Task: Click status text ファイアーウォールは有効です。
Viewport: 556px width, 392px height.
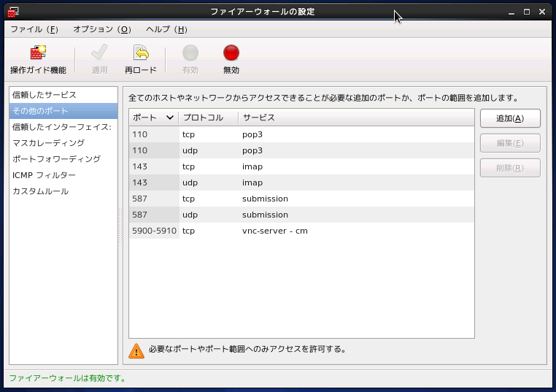Action: (x=68, y=379)
